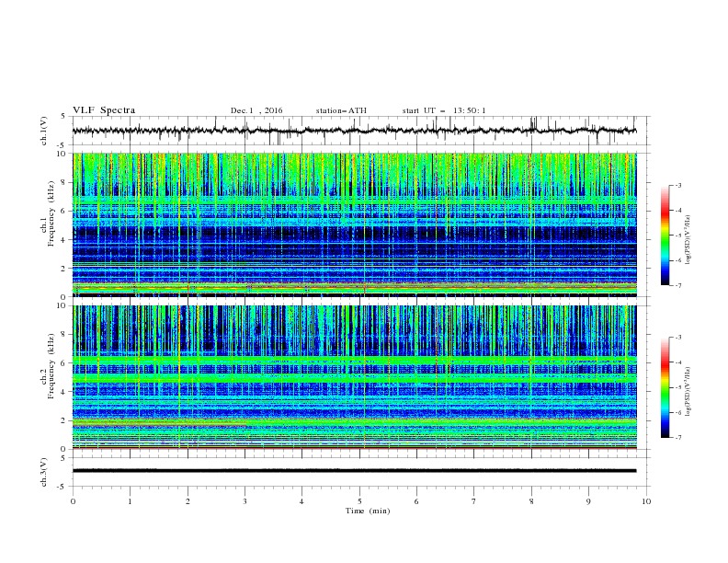Select the date text "Dec. 1 , 2016"

click(256, 110)
